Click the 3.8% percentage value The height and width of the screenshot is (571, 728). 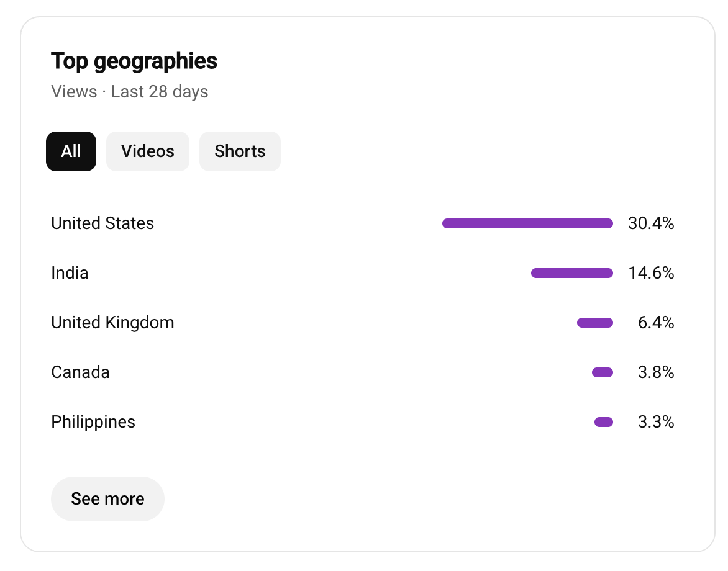coord(655,372)
